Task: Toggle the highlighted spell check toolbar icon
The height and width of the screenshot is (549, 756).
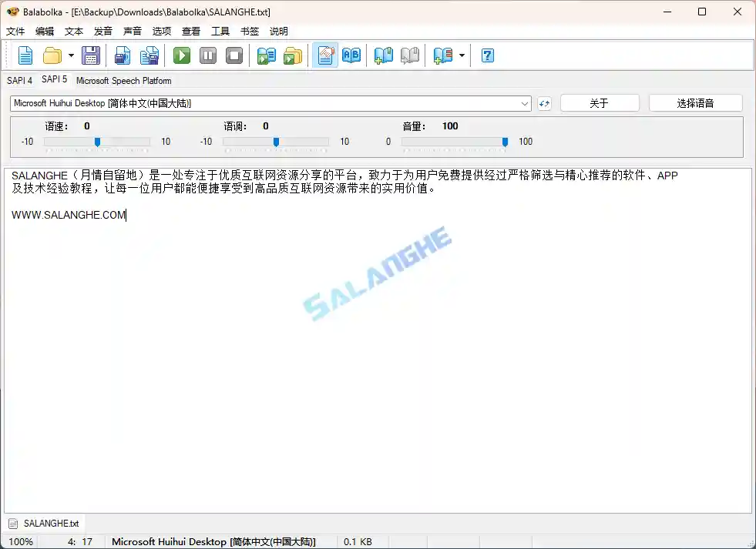Action: click(x=325, y=55)
